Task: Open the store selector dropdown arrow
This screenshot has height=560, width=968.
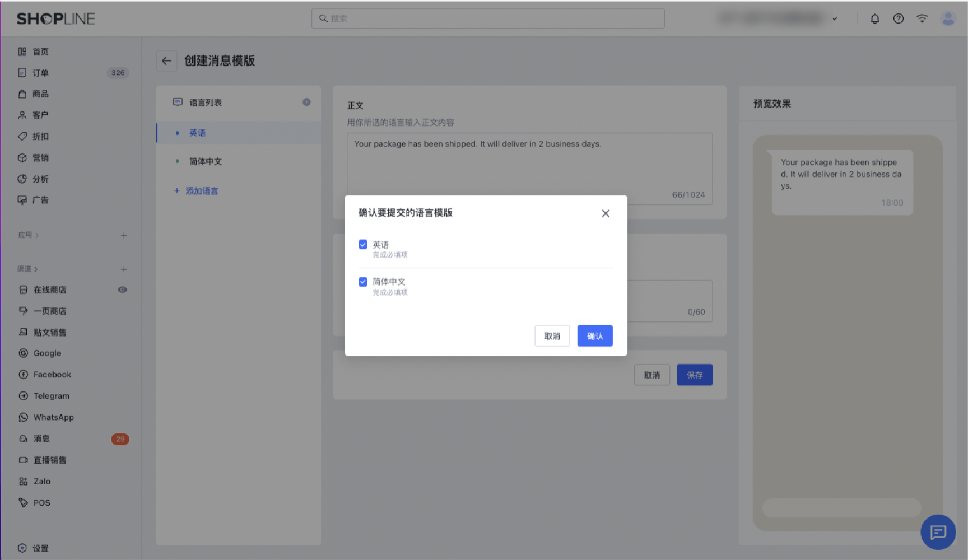Action: (835, 18)
